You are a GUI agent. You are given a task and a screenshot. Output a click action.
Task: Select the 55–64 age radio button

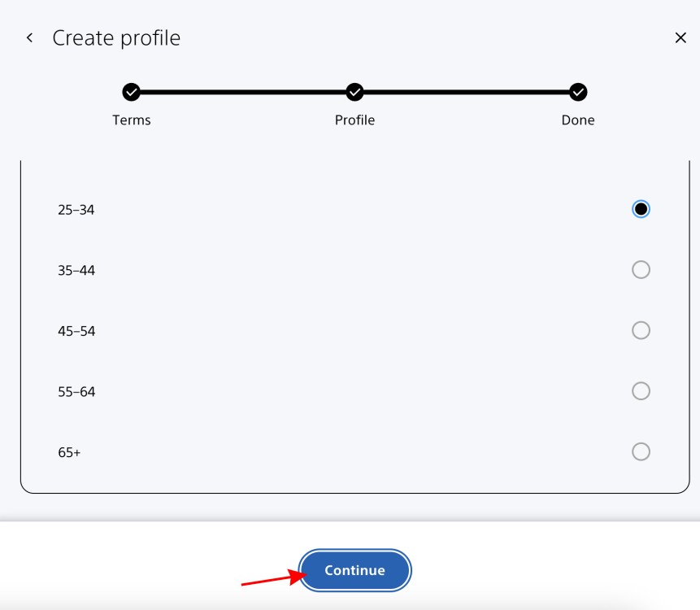[x=641, y=391]
